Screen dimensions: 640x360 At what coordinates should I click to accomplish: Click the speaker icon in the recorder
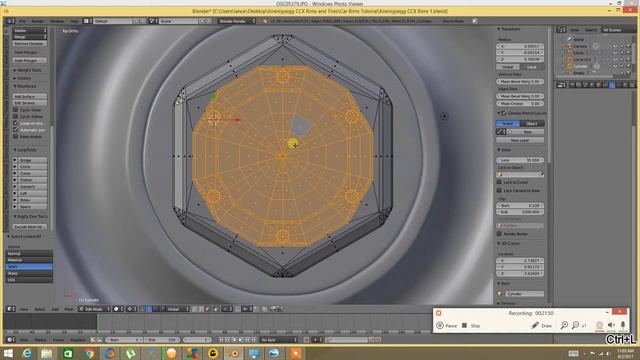(611, 325)
